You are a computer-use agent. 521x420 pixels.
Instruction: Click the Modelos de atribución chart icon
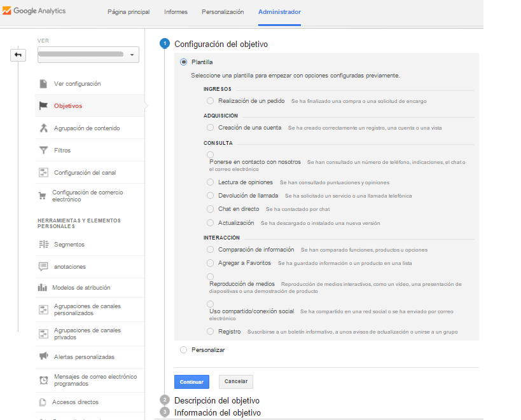pyautogui.click(x=43, y=288)
